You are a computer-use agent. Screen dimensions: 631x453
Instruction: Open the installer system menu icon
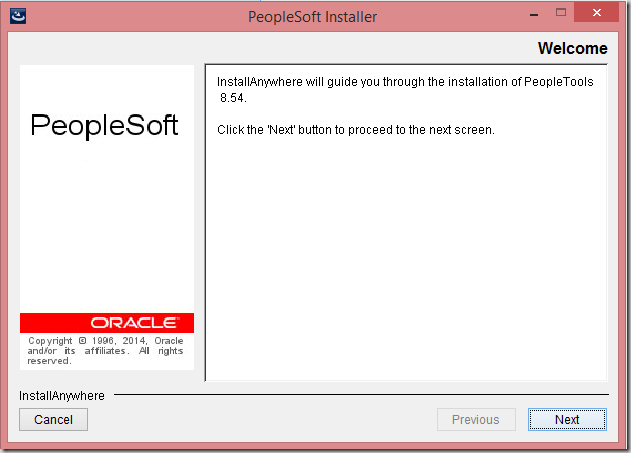pyautogui.click(x=18, y=16)
